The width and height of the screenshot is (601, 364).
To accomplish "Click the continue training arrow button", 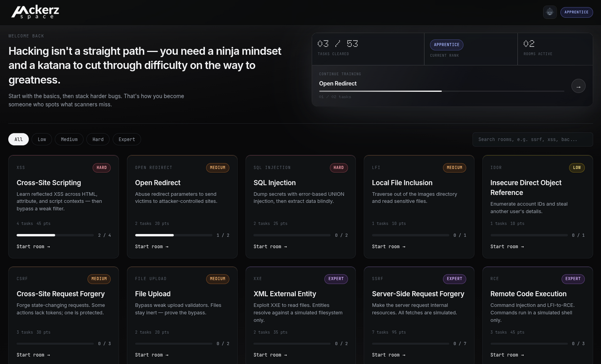I will pyautogui.click(x=578, y=86).
